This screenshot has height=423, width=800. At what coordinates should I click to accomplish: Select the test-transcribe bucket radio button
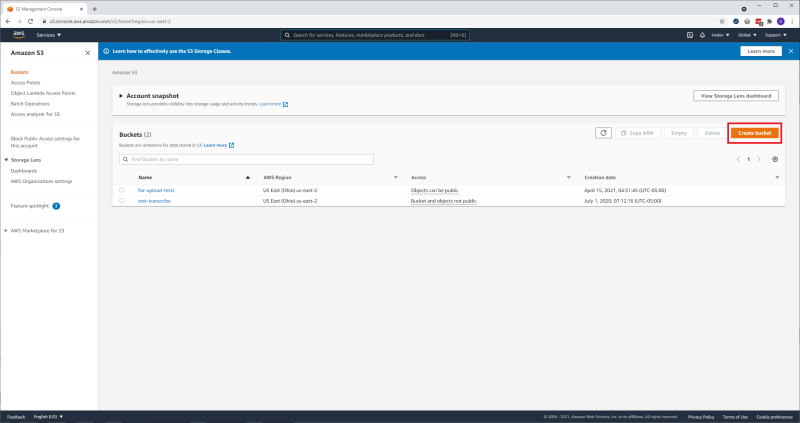121,201
